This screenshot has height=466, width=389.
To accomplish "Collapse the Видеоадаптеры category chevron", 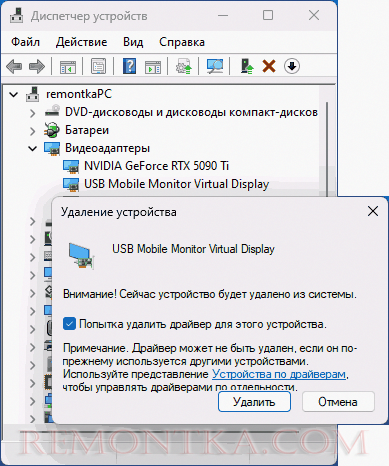I will point(32,149).
